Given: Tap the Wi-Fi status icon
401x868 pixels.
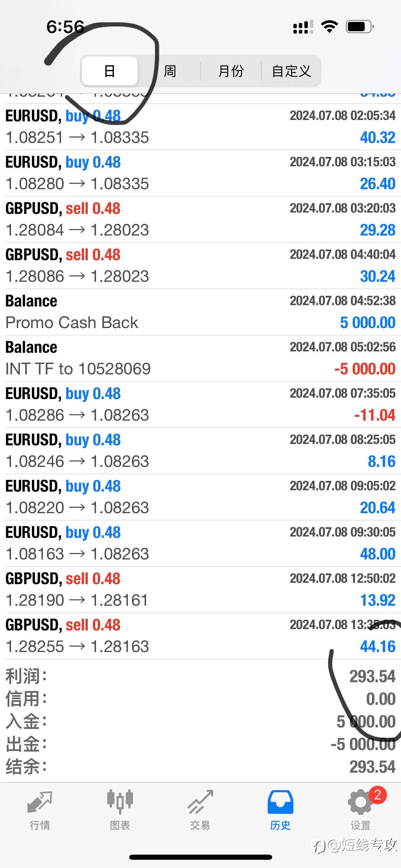Looking at the screenshot, I should (x=329, y=26).
